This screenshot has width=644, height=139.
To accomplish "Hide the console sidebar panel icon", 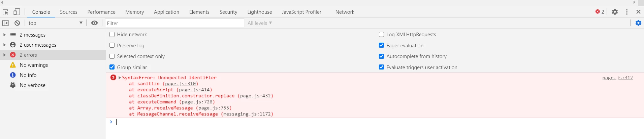I will [x=5, y=23].
